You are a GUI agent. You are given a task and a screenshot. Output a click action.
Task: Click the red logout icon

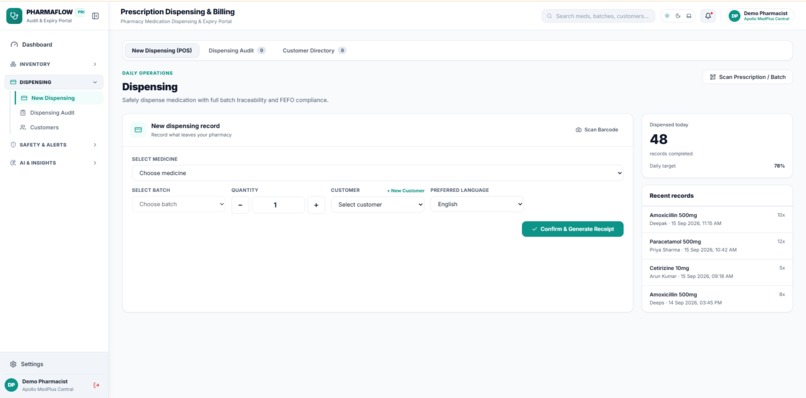96,385
